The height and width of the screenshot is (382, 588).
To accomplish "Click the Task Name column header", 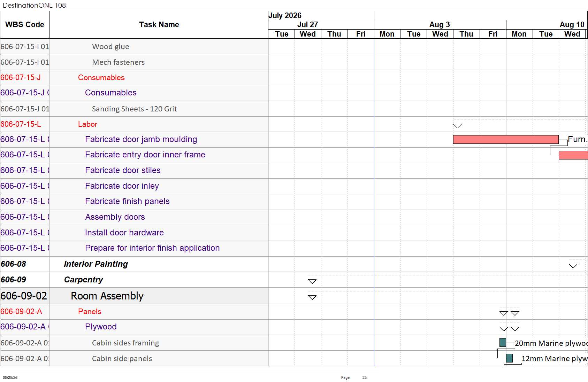I will [159, 25].
